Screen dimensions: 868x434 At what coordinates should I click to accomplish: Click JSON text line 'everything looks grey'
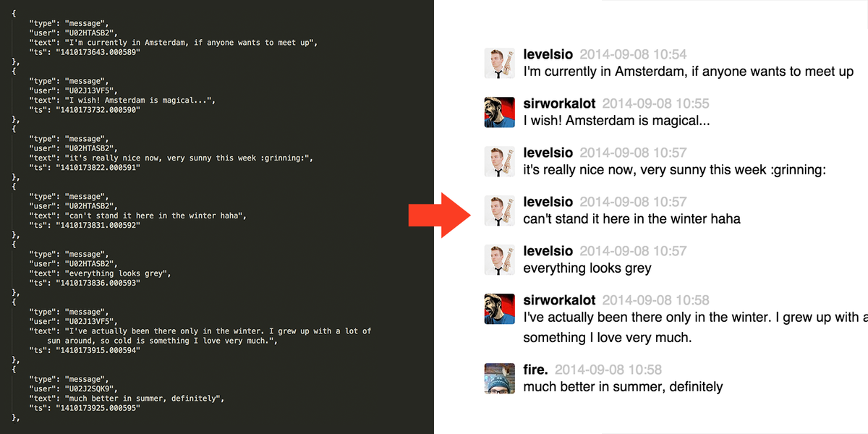pyautogui.click(x=117, y=273)
